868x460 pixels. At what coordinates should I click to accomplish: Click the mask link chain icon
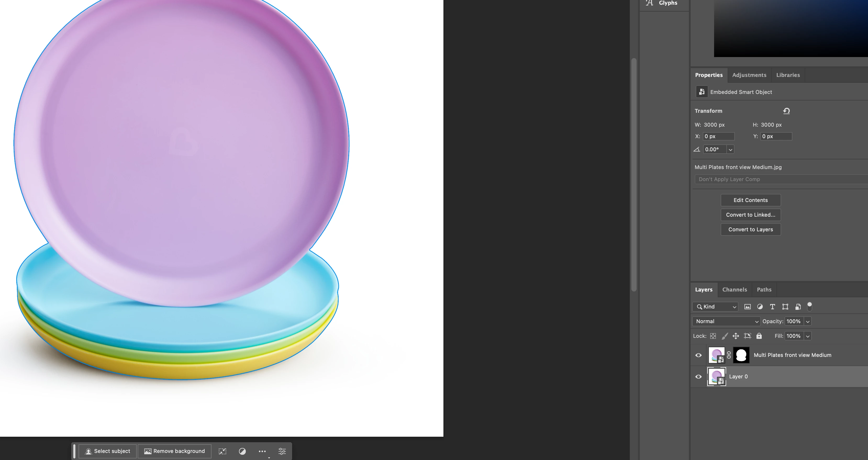pos(729,355)
